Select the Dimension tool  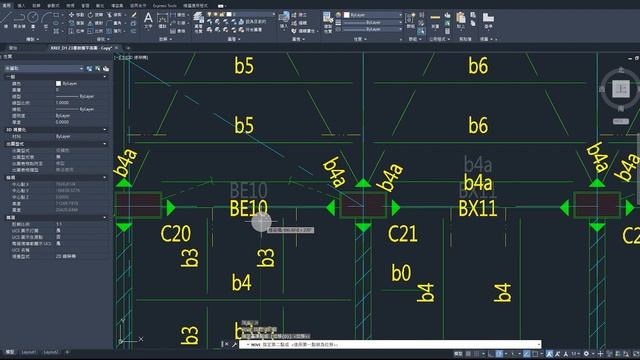click(x=162, y=20)
